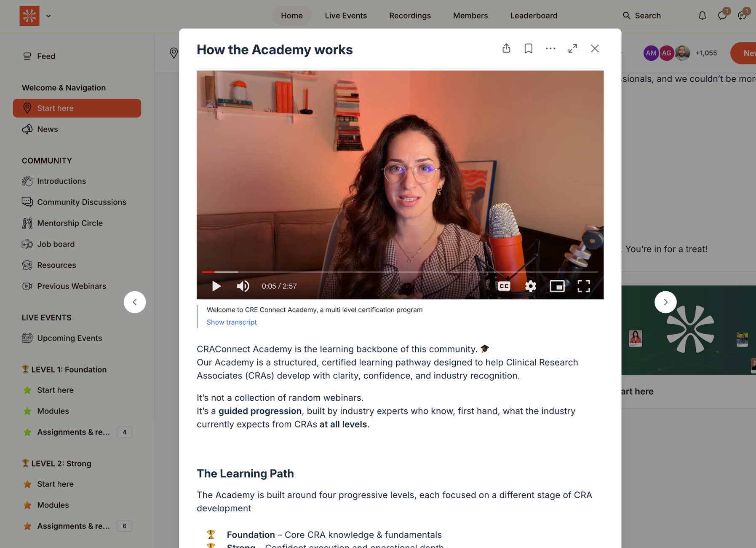756x548 pixels.
Task: Open News space
Action: pos(77,129)
